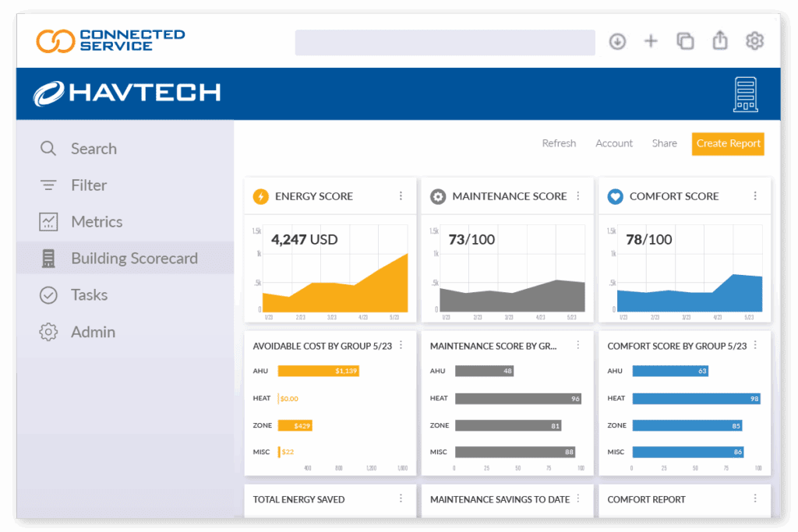Click the building icon in the blue header
The image size is (798, 532).
click(x=745, y=93)
